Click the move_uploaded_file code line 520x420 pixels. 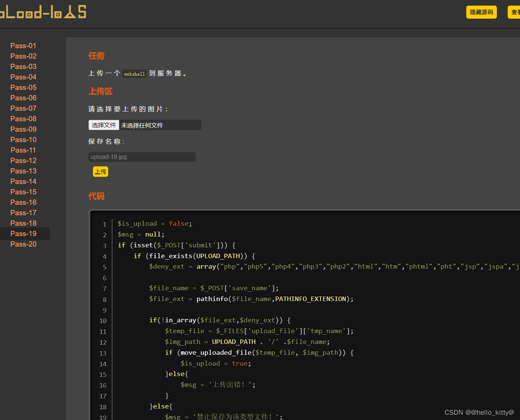coord(259,352)
